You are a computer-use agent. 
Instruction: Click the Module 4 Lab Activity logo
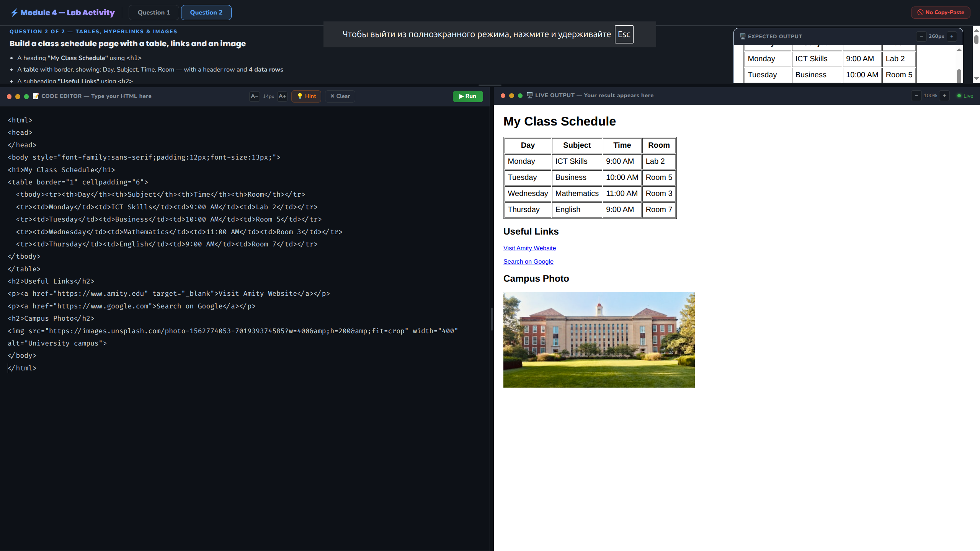(63, 13)
